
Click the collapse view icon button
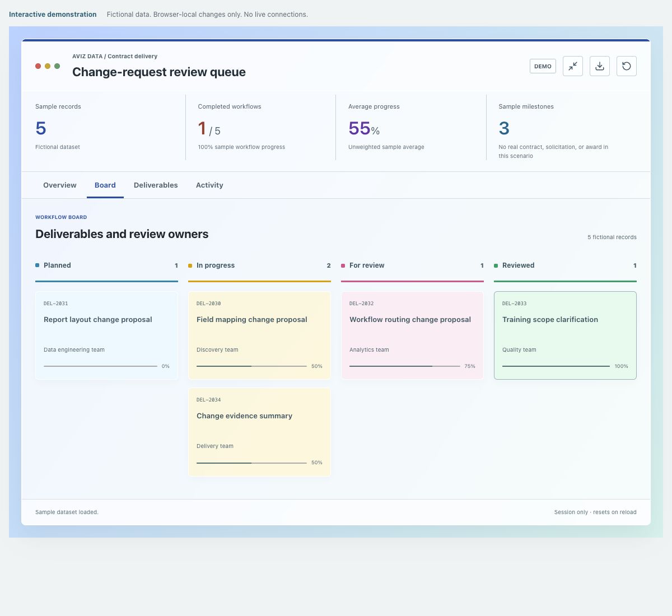coord(573,66)
